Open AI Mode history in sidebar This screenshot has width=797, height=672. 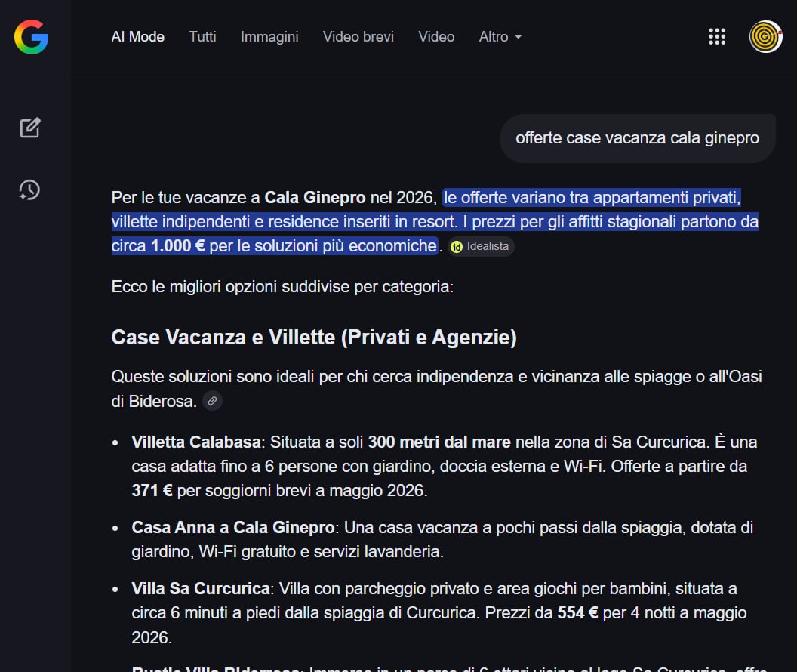click(30, 190)
